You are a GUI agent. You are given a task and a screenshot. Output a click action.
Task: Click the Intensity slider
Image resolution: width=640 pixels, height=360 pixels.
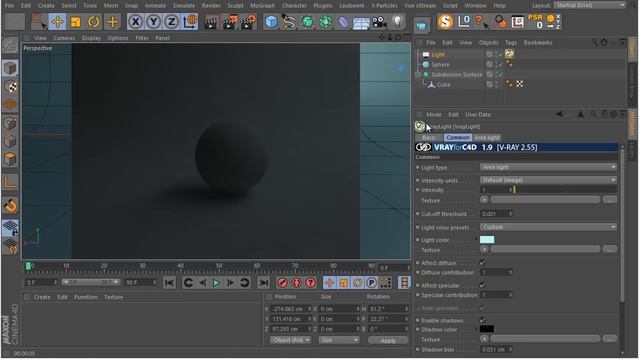click(x=566, y=190)
